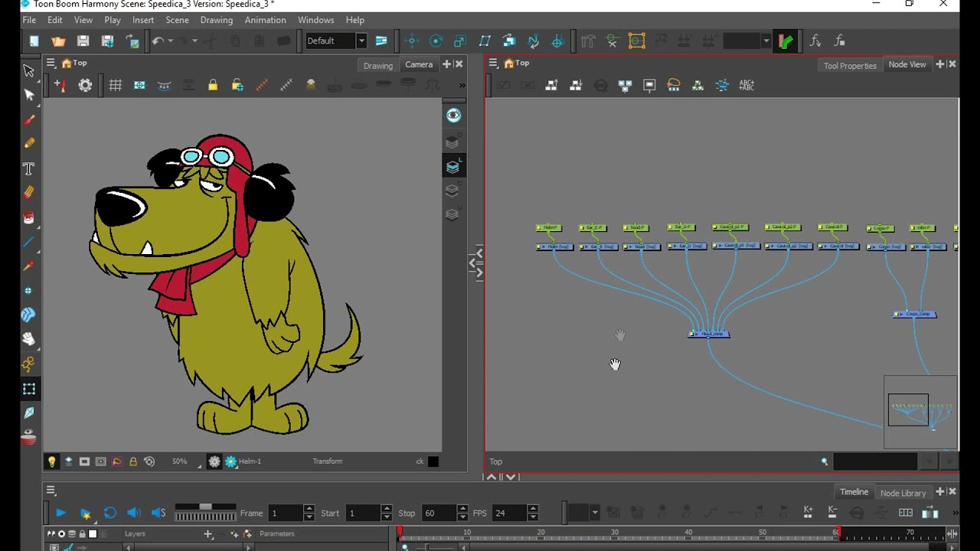Click the green render icon in the top toolbar

click(x=786, y=41)
